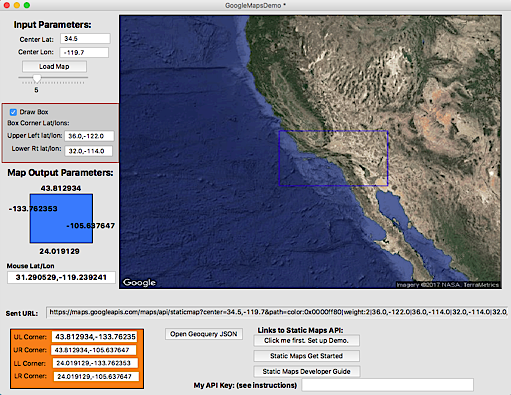Select the Lower Rt lat/lon field

point(89,151)
